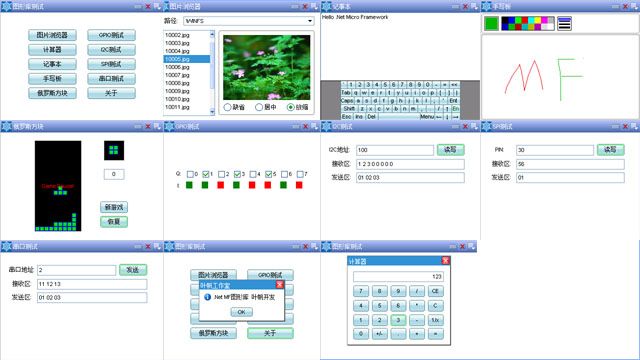
Task: Click 读写 in the I2C测试 window
Action: coord(451,150)
